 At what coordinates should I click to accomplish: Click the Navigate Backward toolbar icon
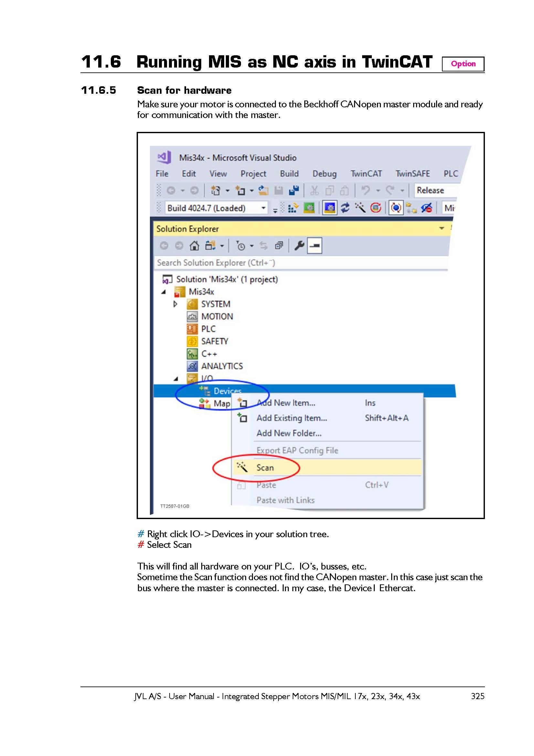(x=171, y=190)
